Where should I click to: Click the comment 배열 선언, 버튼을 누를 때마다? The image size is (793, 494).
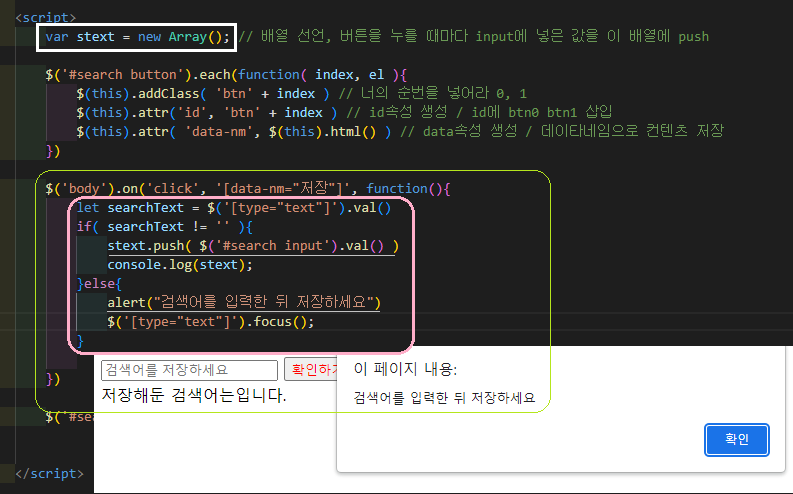pos(473,36)
